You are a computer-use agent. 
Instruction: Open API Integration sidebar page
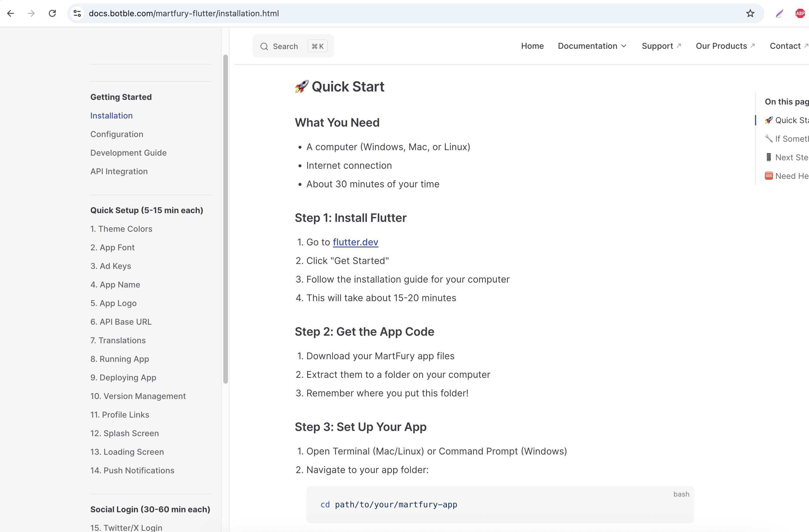pyautogui.click(x=119, y=171)
